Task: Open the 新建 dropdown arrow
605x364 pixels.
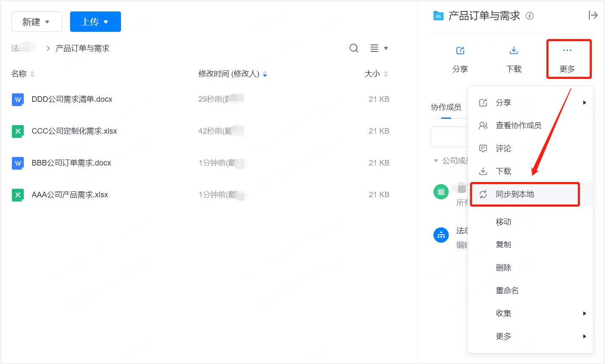Action: click(48, 21)
